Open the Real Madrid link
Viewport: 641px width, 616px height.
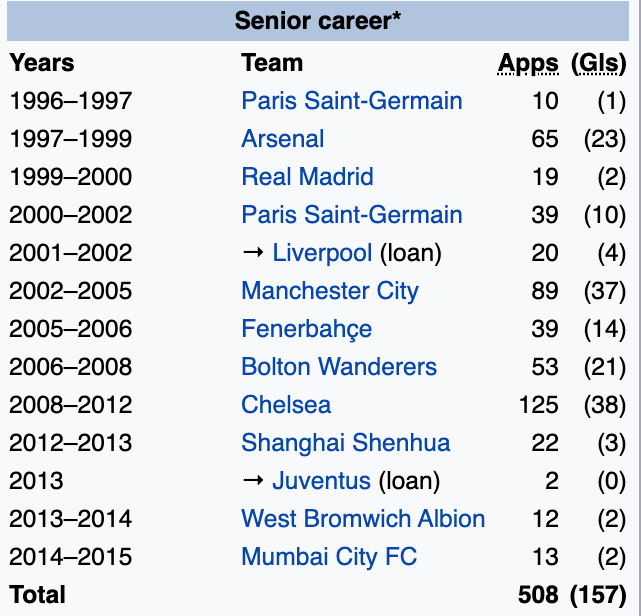pyautogui.click(x=307, y=177)
